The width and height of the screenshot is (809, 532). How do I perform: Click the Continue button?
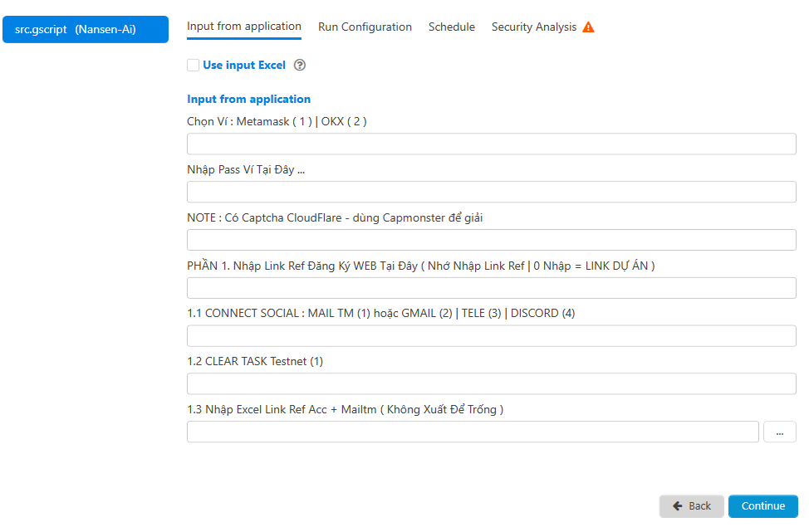pyautogui.click(x=763, y=506)
